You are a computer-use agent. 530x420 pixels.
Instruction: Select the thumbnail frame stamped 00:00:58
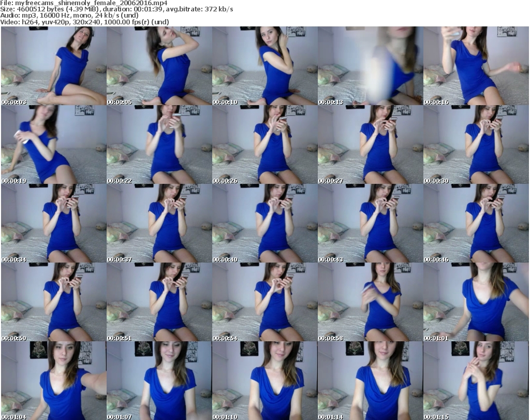370,302
